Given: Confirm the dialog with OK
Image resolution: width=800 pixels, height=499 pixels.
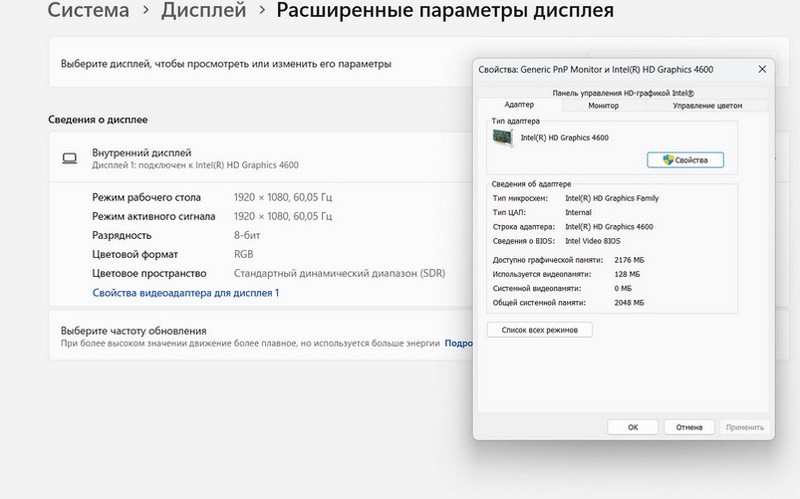Looking at the screenshot, I should pos(632,427).
